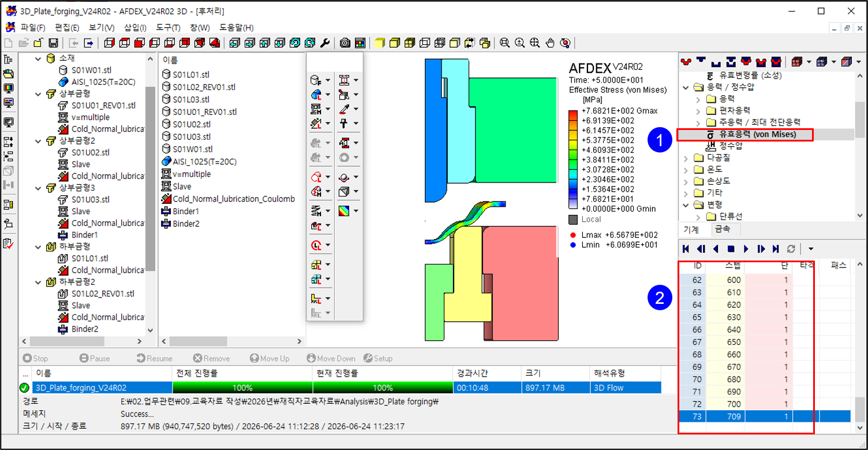Screen dimensions: 868x450
Task: Select the step 650 row in table
Action: (x=764, y=343)
